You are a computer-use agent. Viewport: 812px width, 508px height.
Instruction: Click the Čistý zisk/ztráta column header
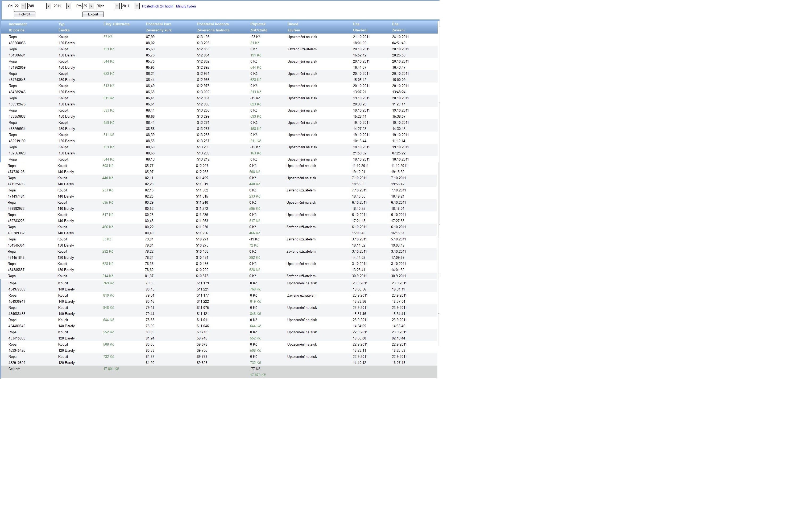[x=116, y=24]
